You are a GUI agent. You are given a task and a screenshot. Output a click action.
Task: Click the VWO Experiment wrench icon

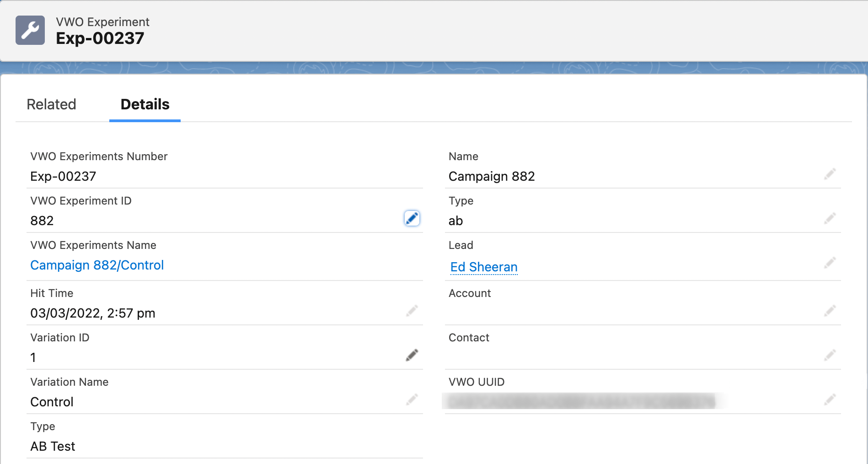(30, 30)
